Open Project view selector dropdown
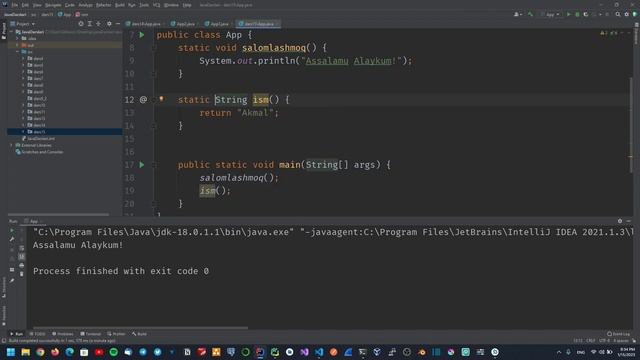The image size is (640, 360). (x=23, y=24)
